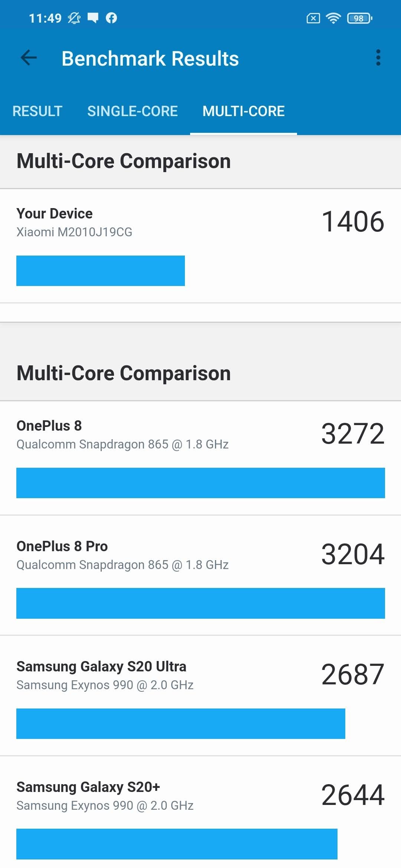Tap the SIM card missing icon
The width and height of the screenshot is (401, 868).
313,18
